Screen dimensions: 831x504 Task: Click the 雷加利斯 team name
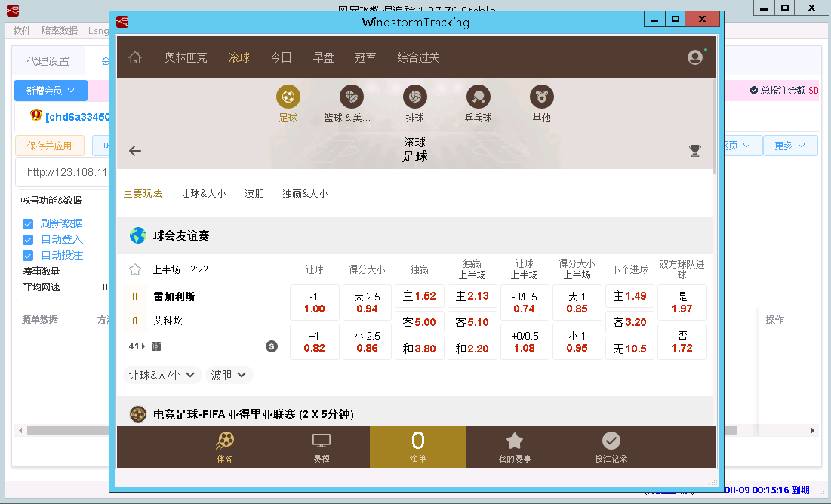(174, 297)
